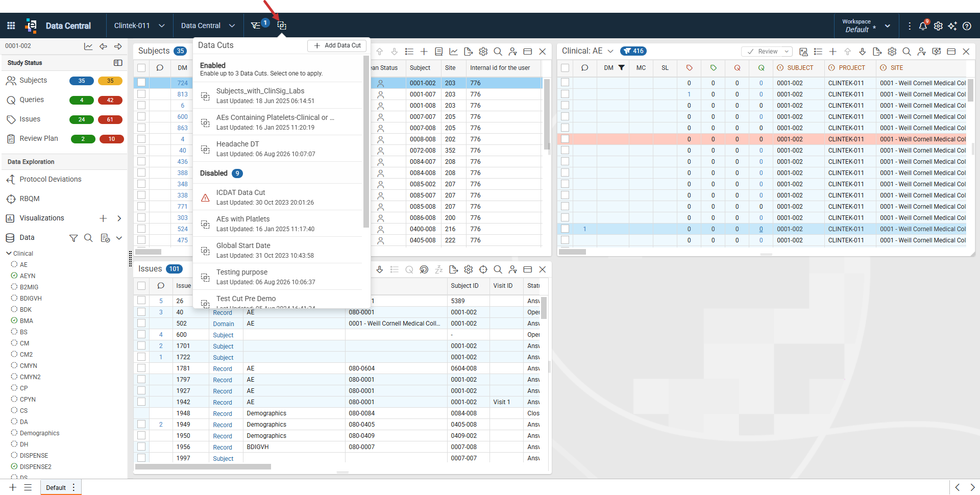Select checkbox for issue 502
Screen dimensions: 980x495
141,323
